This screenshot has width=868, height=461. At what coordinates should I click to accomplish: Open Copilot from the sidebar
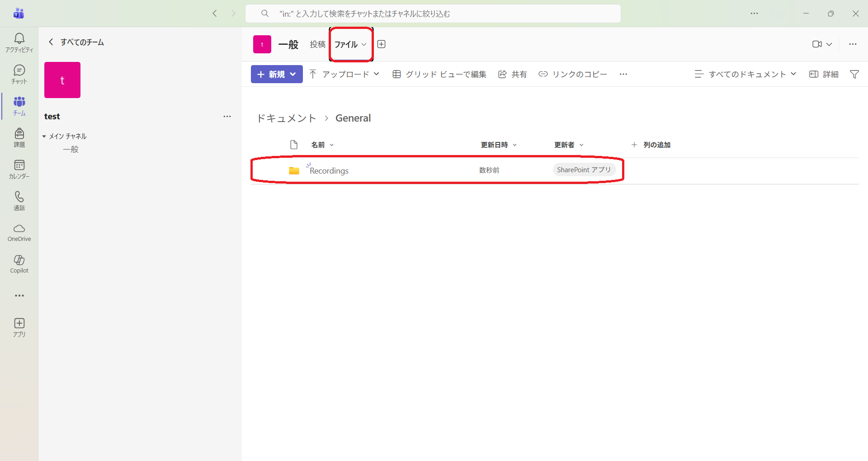point(19,264)
